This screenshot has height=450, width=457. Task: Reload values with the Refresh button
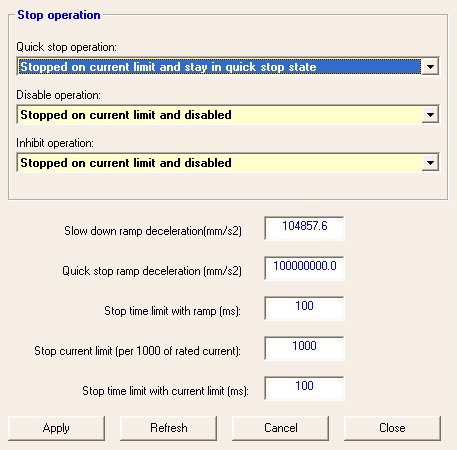pyautogui.click(x=168, y=428)
